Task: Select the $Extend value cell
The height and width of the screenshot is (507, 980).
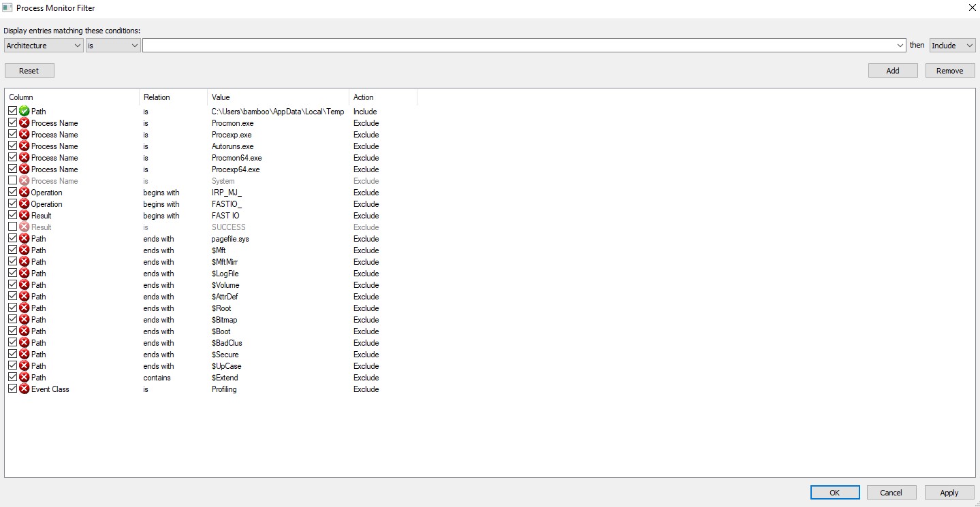Action: (x=225, y=377)
